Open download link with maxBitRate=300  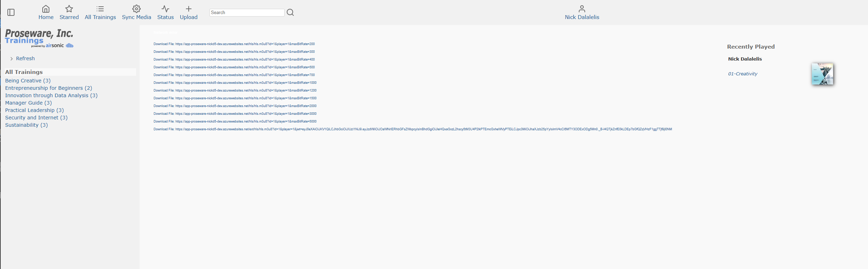click(234, 52)
